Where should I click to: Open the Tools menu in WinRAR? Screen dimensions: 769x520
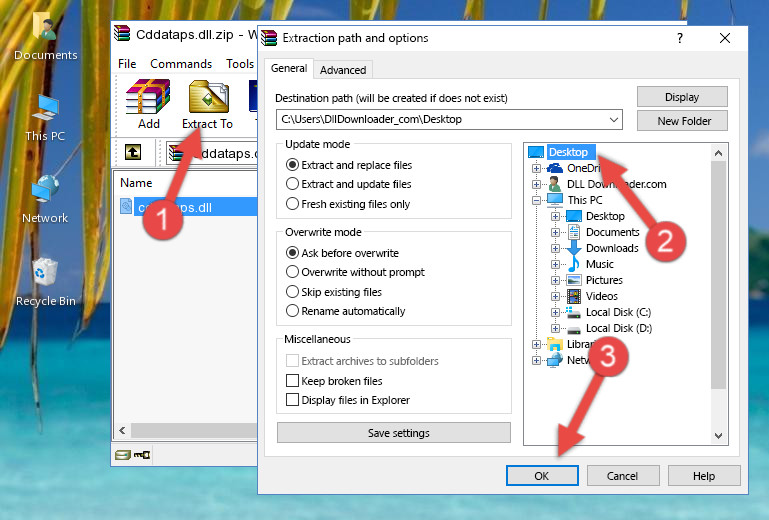[240, 64]
